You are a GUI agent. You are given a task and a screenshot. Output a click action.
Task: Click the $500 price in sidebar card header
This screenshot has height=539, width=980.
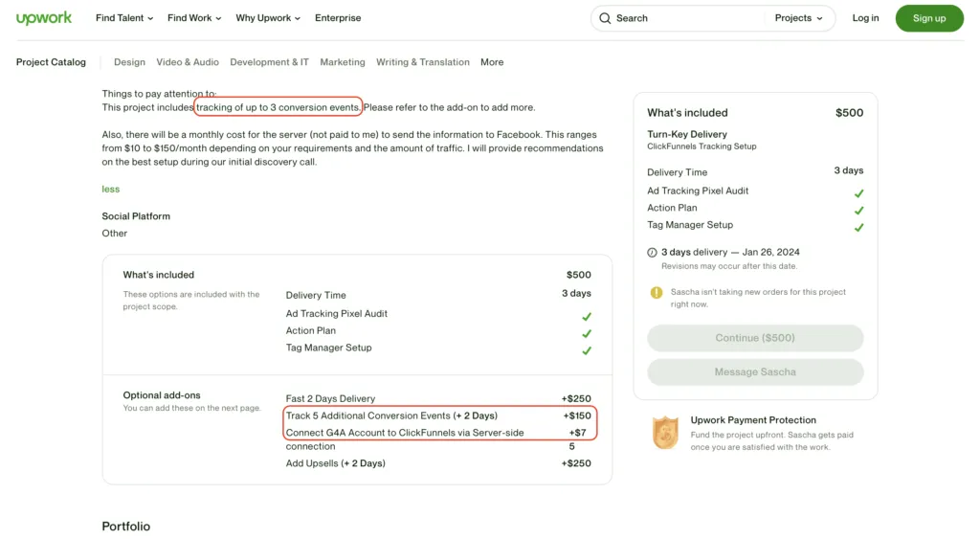pyautogui.click(x=850, y=113)
